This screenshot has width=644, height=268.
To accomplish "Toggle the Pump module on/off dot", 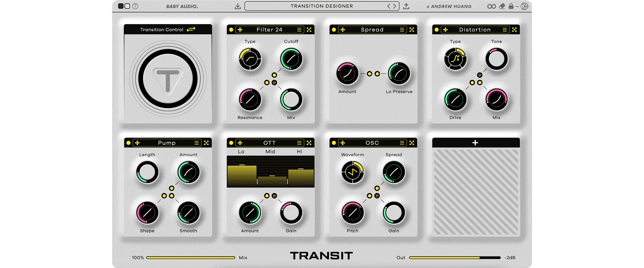I will pos(129,143).
